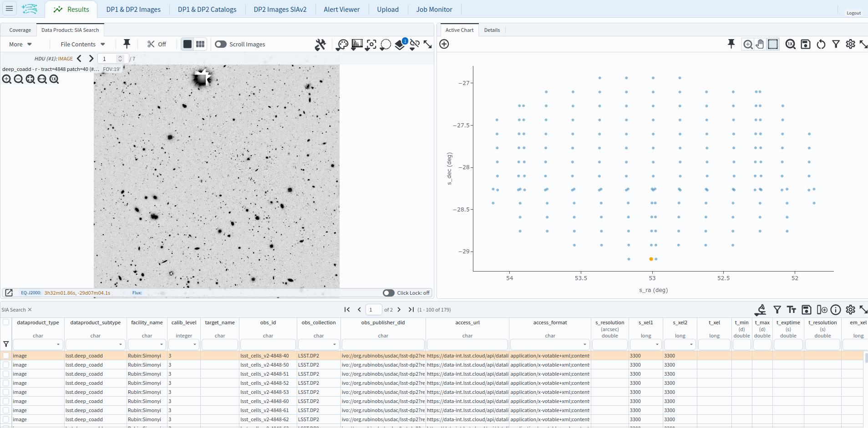The height and width of the screenshot is (428, 868).
Task: Switch to DP1 & DP2 Images tab
Action: (133, 10)
